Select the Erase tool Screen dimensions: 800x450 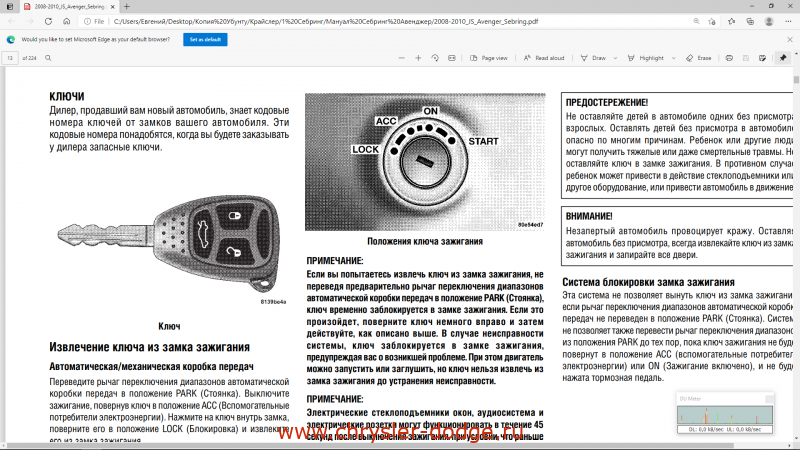[698, 58]
